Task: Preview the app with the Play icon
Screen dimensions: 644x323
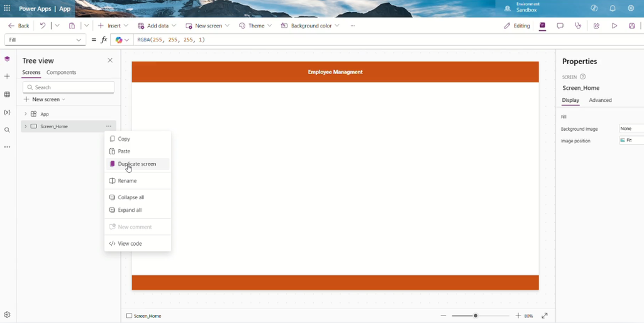Action: [x=614, y=25]
